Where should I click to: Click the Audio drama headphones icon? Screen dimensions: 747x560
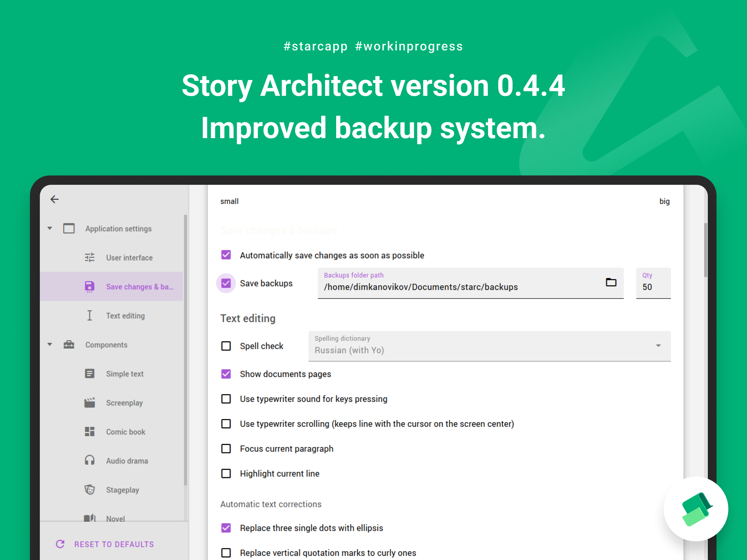(90, 461)
